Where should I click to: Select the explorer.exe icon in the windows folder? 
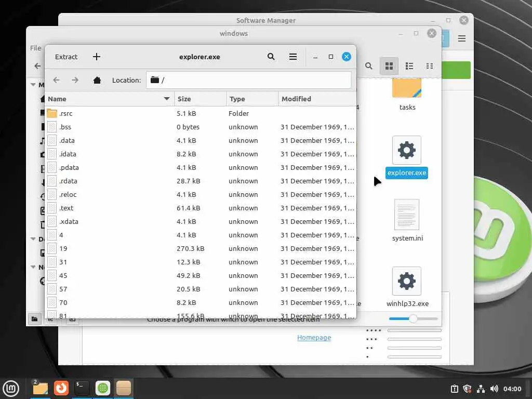(x=406, y=150)
